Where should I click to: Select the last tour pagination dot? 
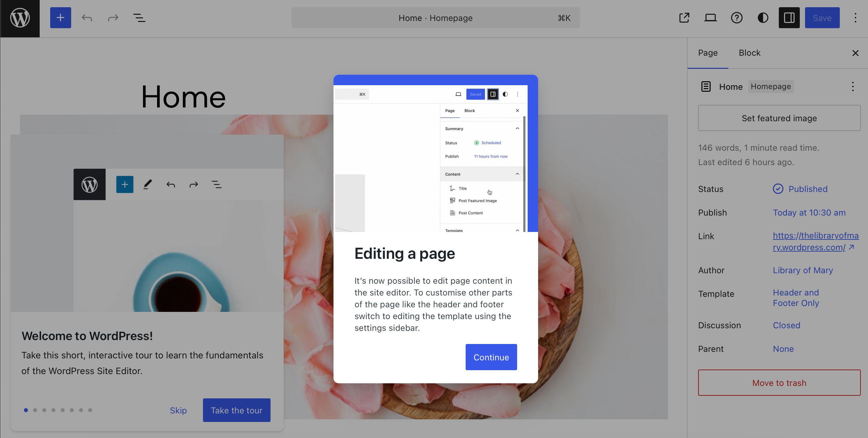pos(90,410)
